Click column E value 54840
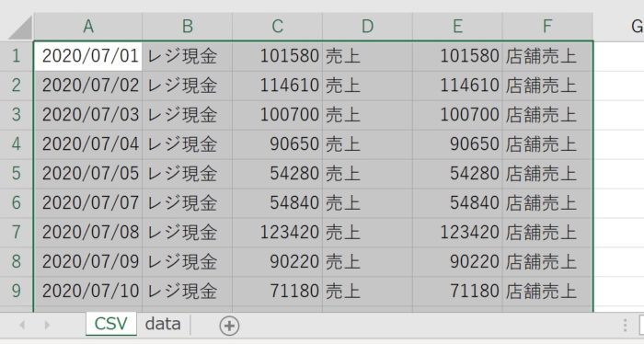The height and width of the screenshot is (344, 644). (x=457, y=203)
